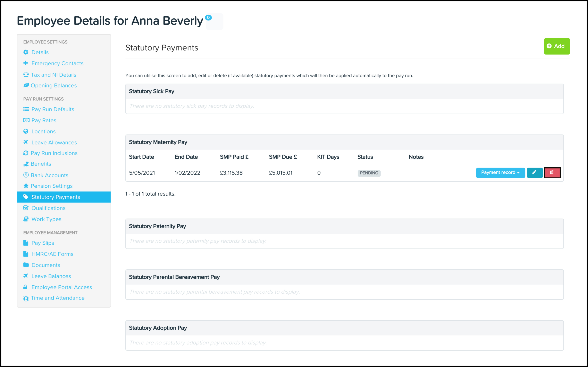The height and width of the screenshot is (367, 588).
Task: Click the globe icon beside Locations
Action: 26,131
